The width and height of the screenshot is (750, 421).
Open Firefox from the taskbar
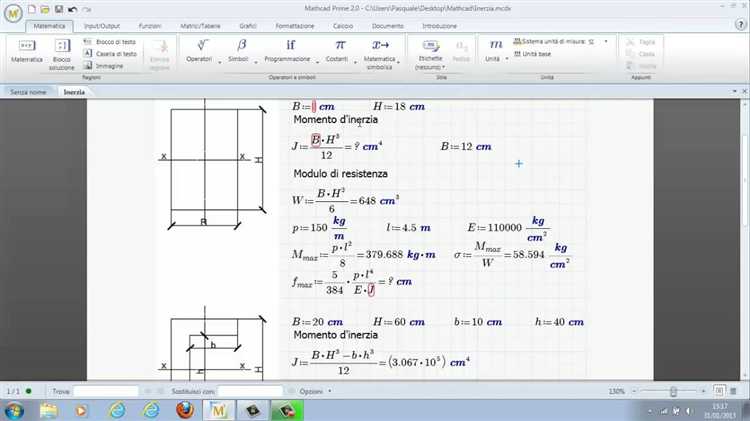[x=185, y=410]
